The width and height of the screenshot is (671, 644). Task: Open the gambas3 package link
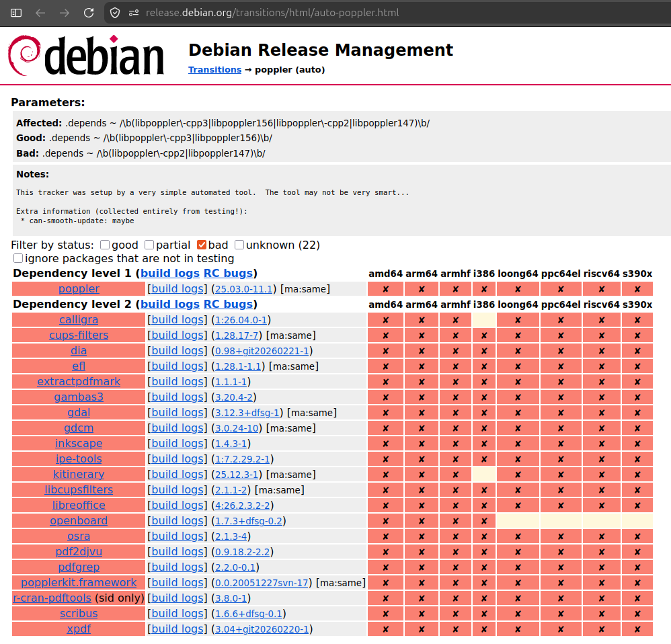click(79, 397)
